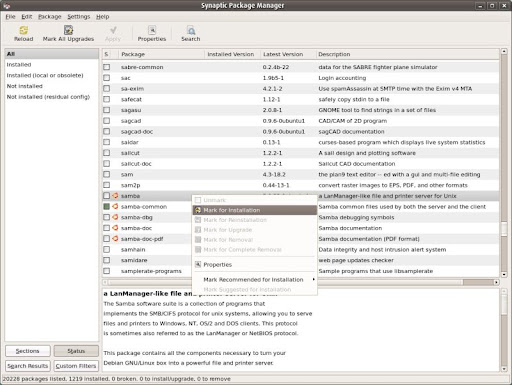Click the Apply checkmark icon

pos(113,30)
